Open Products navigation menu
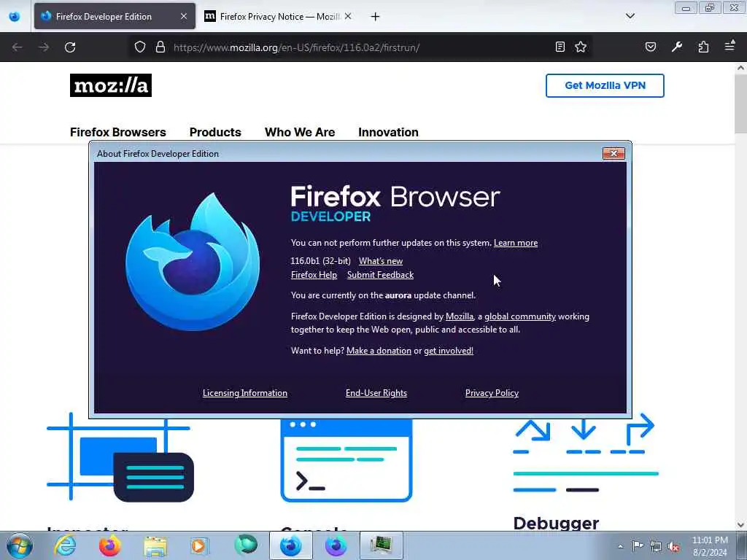Screen dimensions: 747x560 [215, 132]
